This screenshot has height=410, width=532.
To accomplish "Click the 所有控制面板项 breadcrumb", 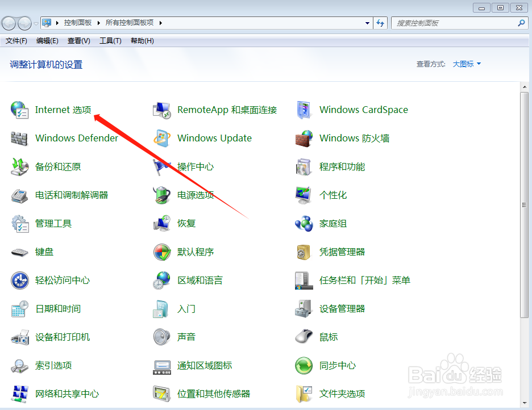I will pos(129,23).
